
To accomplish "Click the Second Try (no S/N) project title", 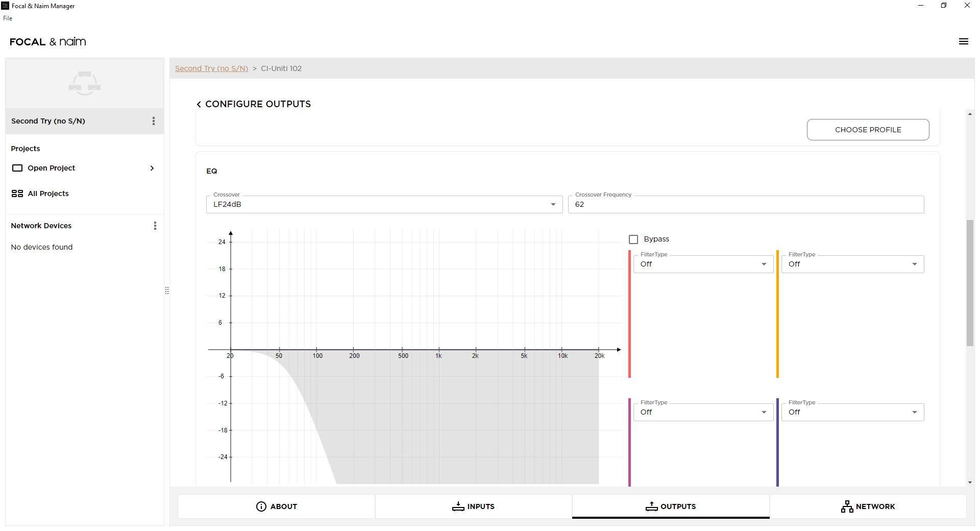I will coord(48,121).
